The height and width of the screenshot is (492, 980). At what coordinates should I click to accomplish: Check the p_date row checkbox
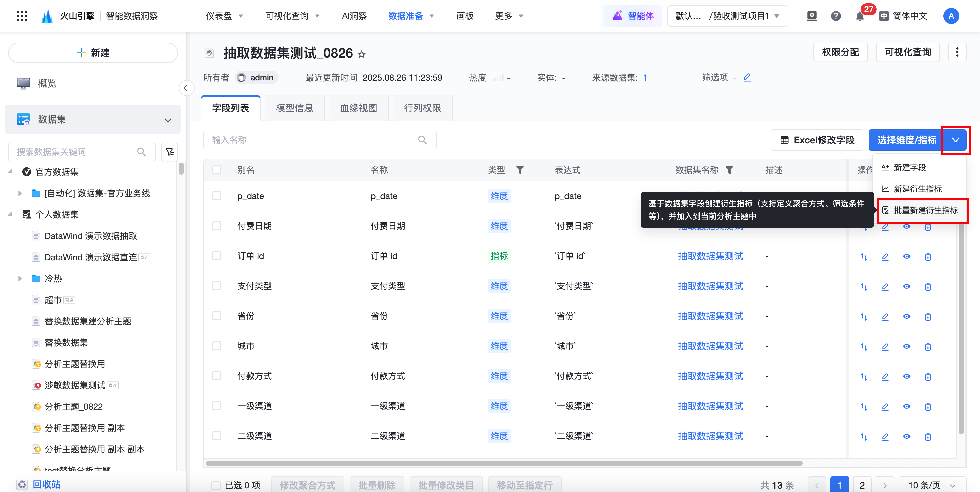point(217,196)
